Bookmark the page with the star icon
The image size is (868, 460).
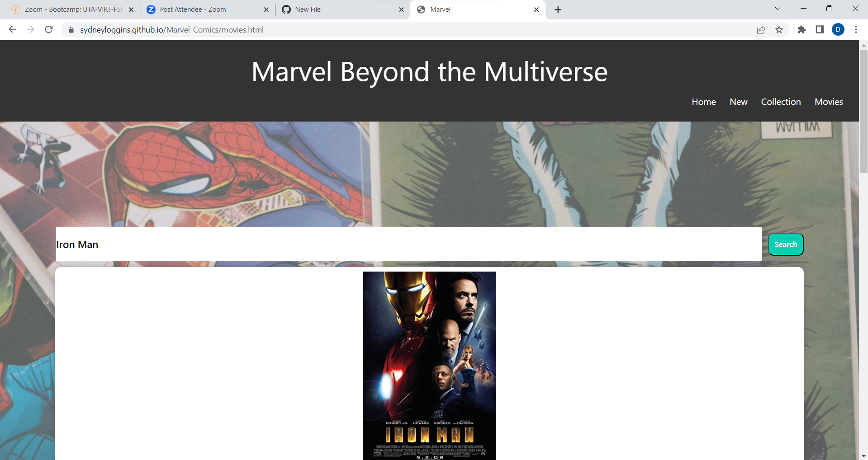[x=779, y=29]
